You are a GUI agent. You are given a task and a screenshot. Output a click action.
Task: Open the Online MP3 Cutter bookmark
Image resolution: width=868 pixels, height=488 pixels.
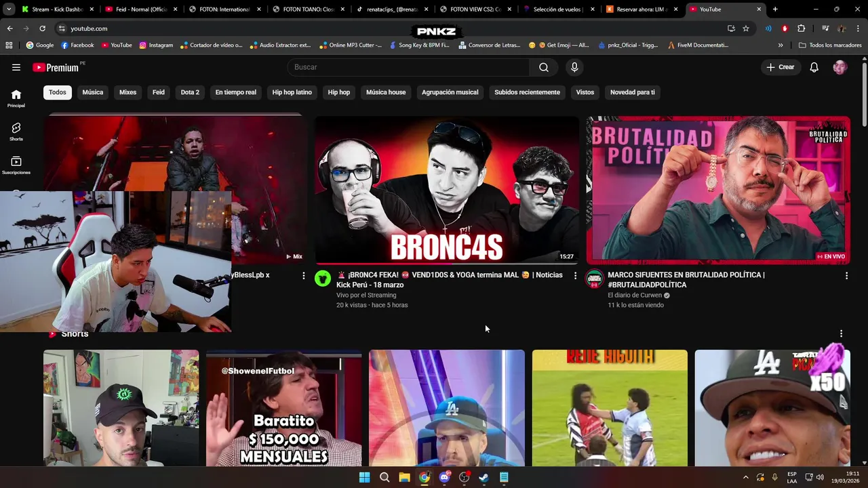[x=350, y=45]
